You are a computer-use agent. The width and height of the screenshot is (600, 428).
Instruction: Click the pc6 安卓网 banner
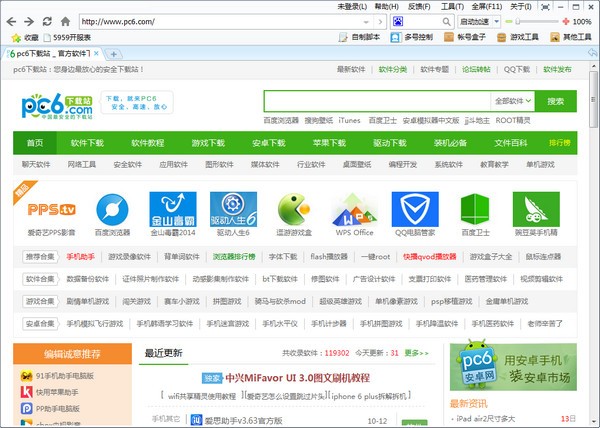pyautogui.click(x=513, y=366)
